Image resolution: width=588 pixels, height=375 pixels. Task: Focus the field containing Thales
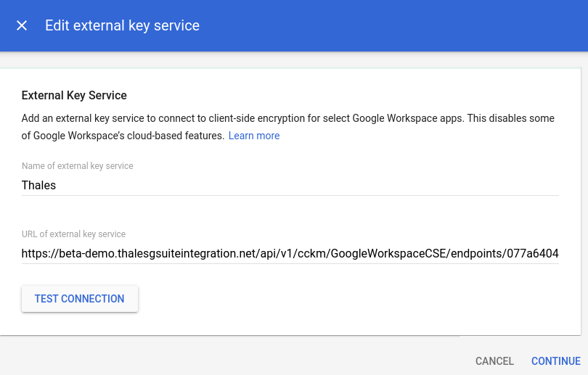[x=290, y=185]
